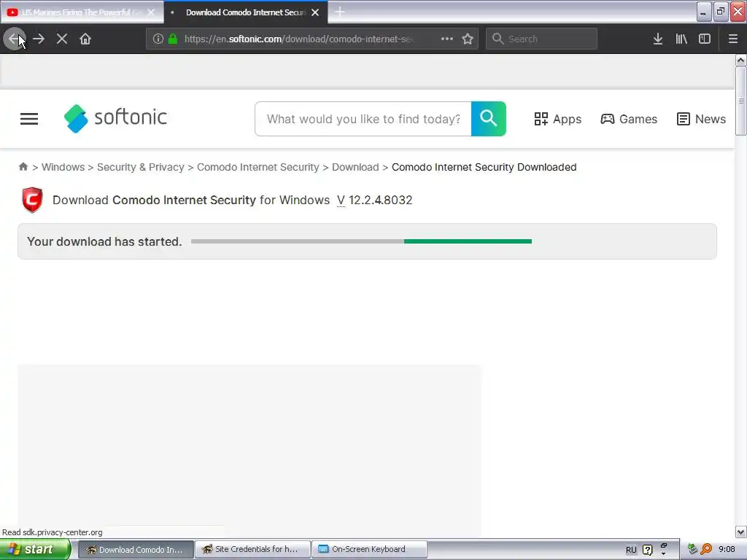Show site information icon in address bar

coord(158,39)
